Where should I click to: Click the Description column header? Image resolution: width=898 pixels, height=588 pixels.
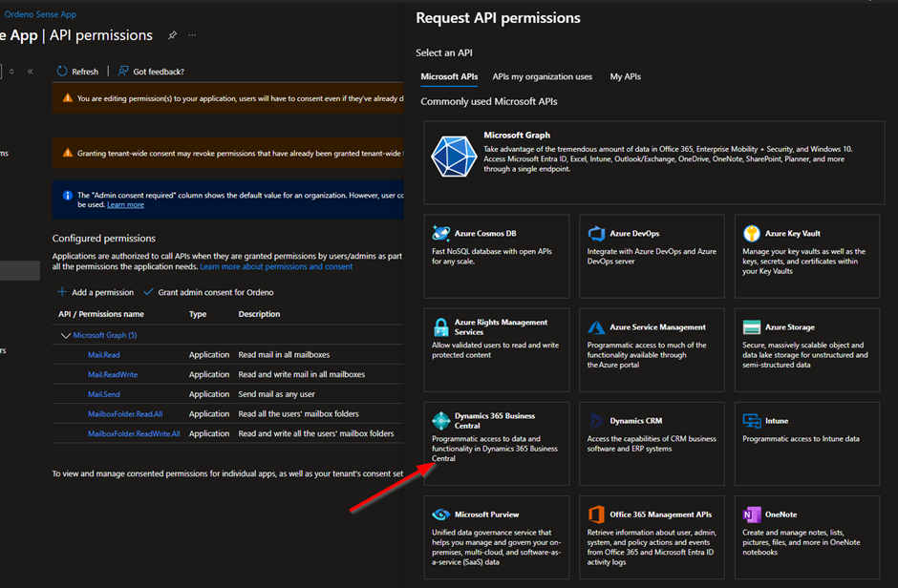tap(259, 314)
